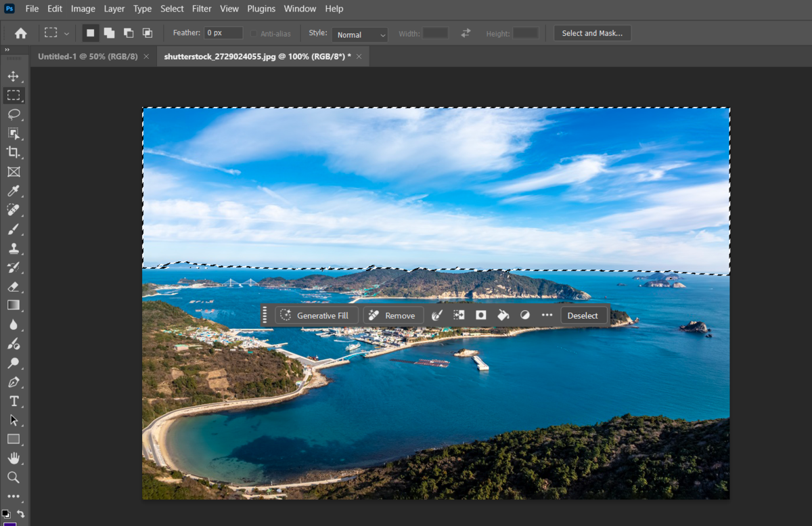Enable Add to selection mode
This screenshot has height=526, width=812.
pos(109,33)
